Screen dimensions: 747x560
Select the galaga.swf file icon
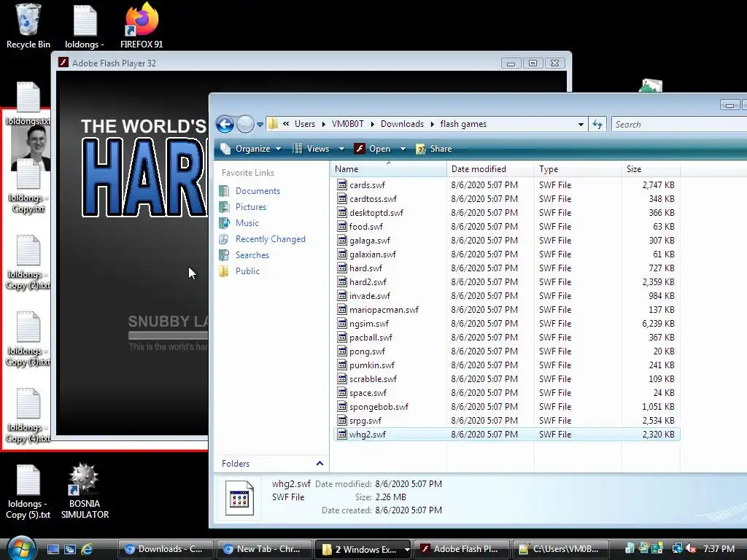point(341,240)
